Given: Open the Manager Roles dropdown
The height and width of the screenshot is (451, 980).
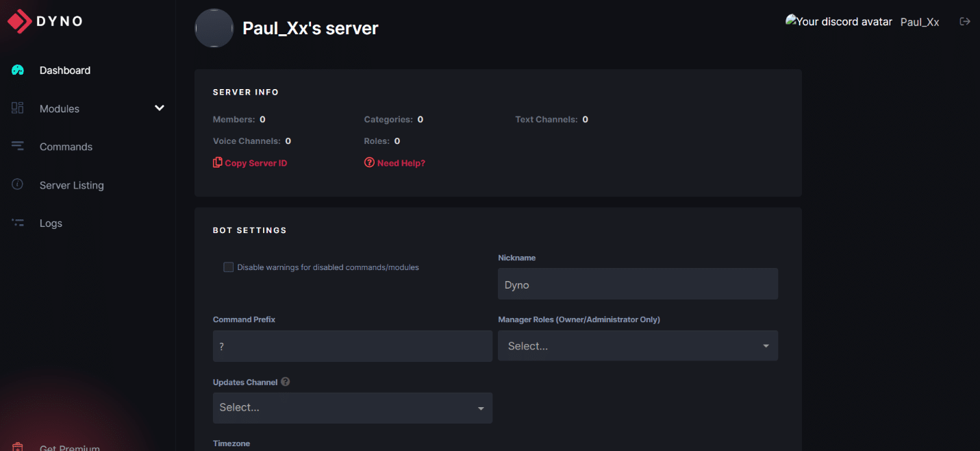Looking at the screenshot, I should (x=638, y=346).
